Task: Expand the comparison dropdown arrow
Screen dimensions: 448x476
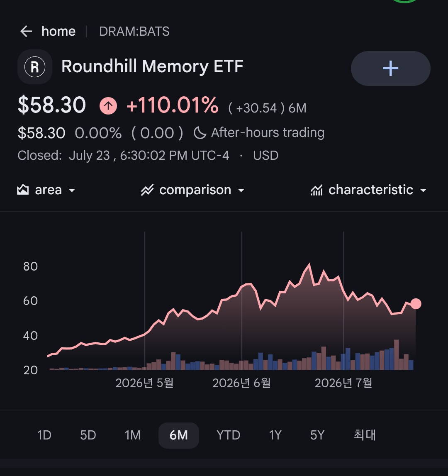Action: coord(241,190)
